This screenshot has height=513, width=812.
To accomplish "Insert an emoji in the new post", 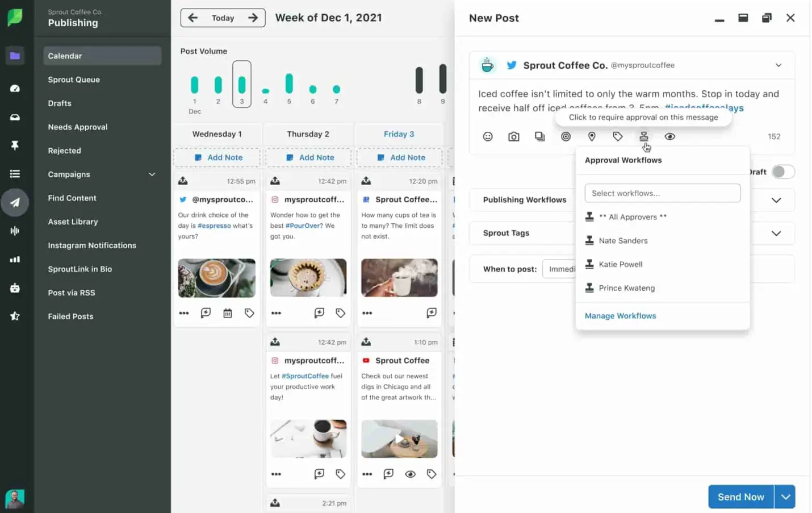I will 488,136.
